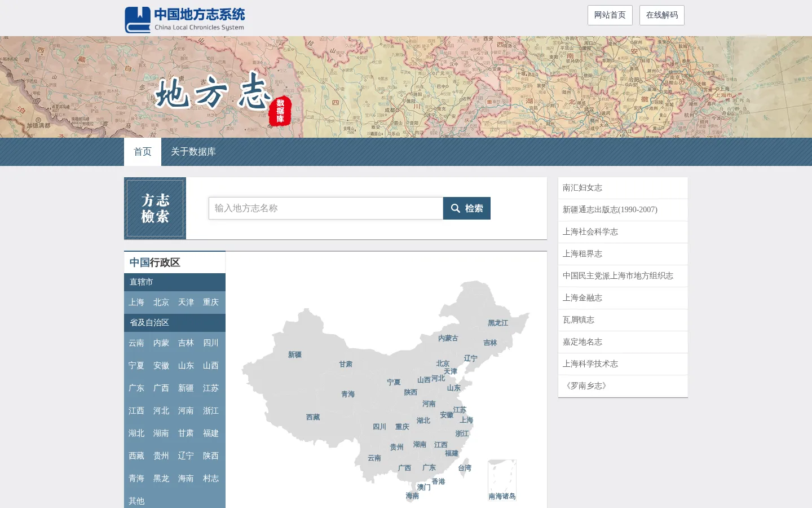This screenshot has width=812, height=508.
Task: Click 海南 on the China map
Action: [412, 496]
